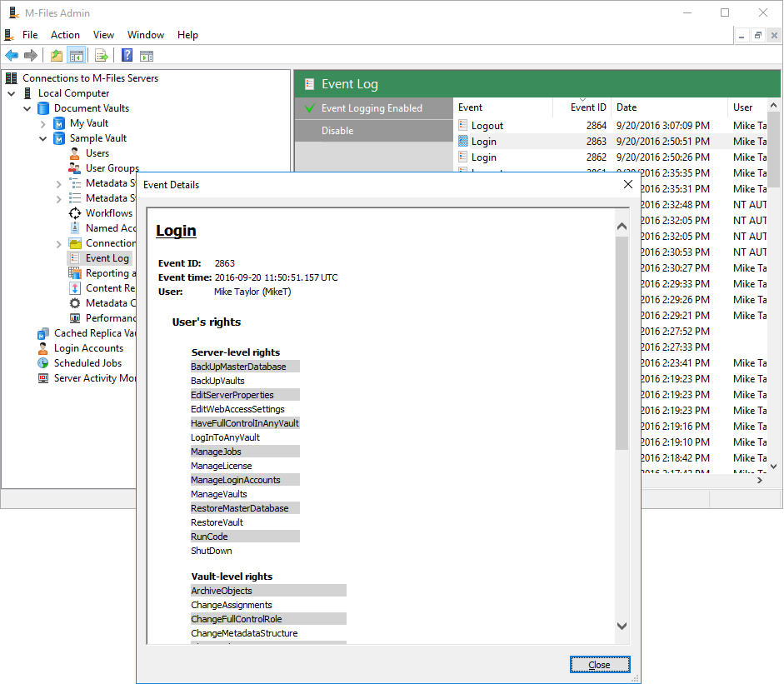The width and height of the screenshot is (784, 684).
Task: Close the Event Details dialog with Close button
Action: click(600, 665)
